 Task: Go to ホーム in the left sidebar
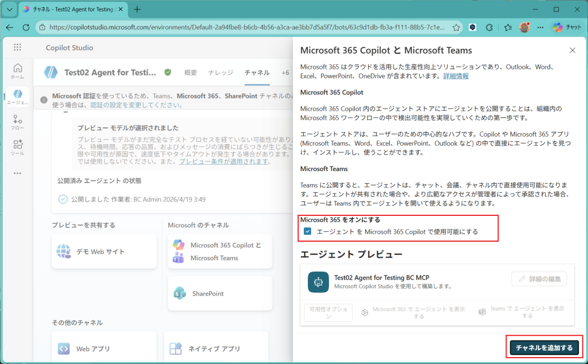(x=17, y=71)
